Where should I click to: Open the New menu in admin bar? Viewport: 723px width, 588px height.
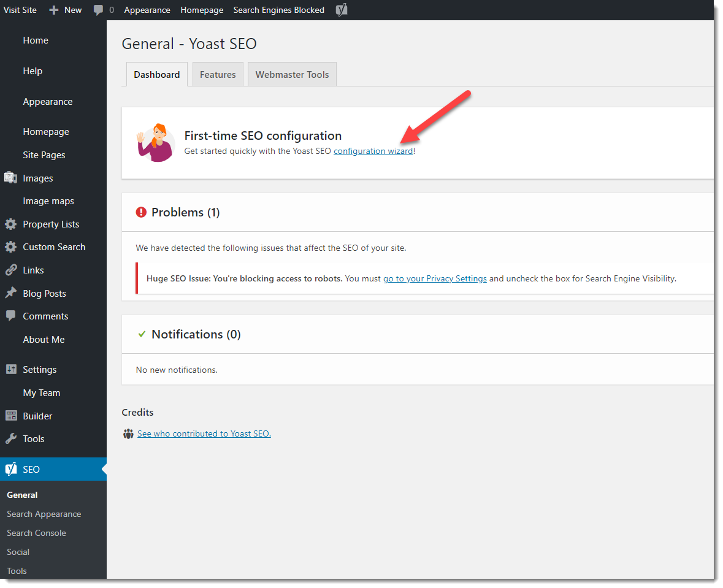pyautogui.click(x=73, y=10)
